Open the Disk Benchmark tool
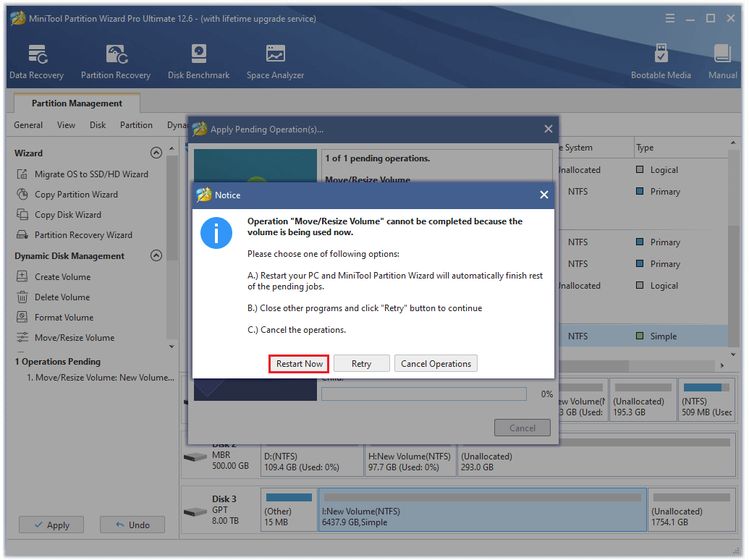Viewport: 749px width, 560px height. click(x=199, y=61)
